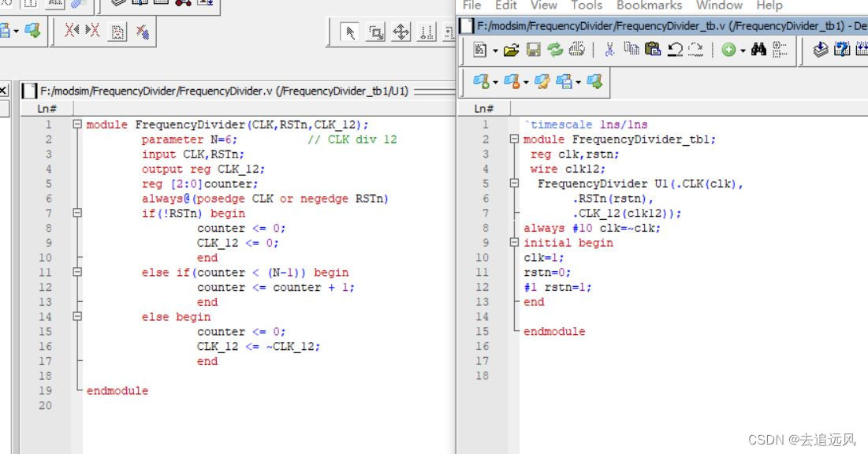The image size is (868, 454).
Task: Open the Bookmarks menu
Action: 649,5
